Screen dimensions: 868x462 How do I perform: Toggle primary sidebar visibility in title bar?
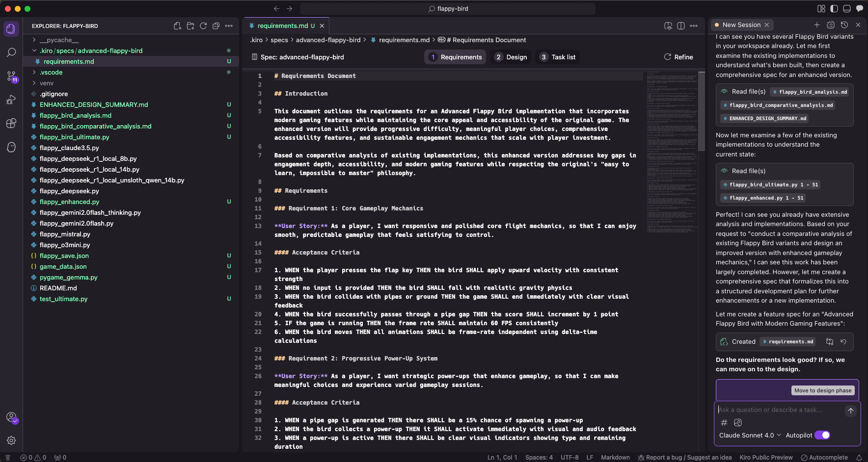[834, 8]
